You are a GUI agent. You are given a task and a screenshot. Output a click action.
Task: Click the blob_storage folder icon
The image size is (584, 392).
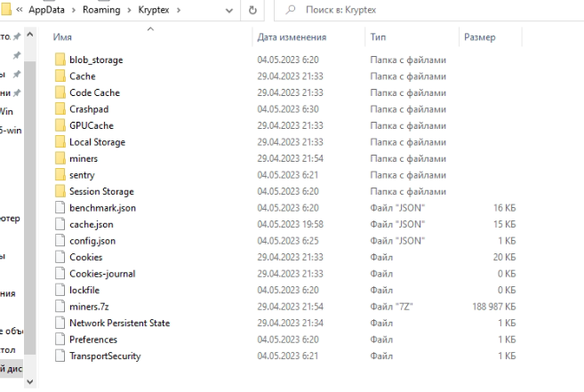60,60
